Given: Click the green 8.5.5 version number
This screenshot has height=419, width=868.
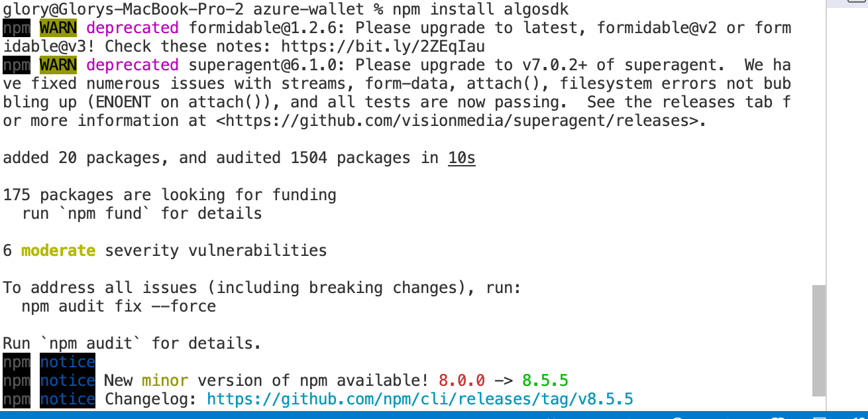Looking at the screenshot, I should (545, 381).
